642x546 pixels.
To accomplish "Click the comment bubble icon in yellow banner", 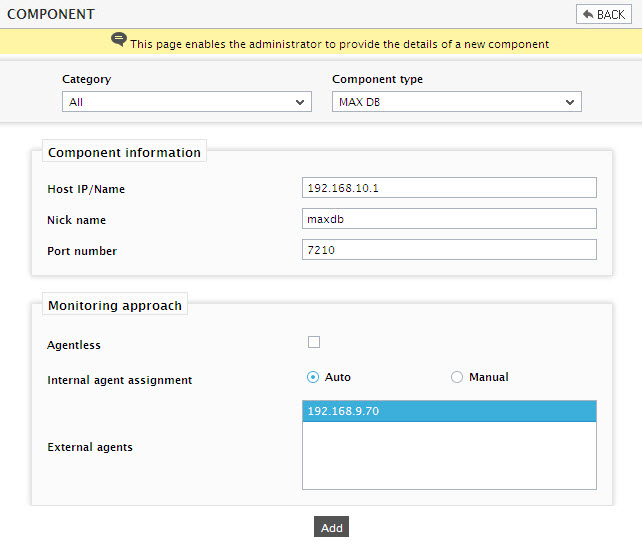I will (119, 40).
